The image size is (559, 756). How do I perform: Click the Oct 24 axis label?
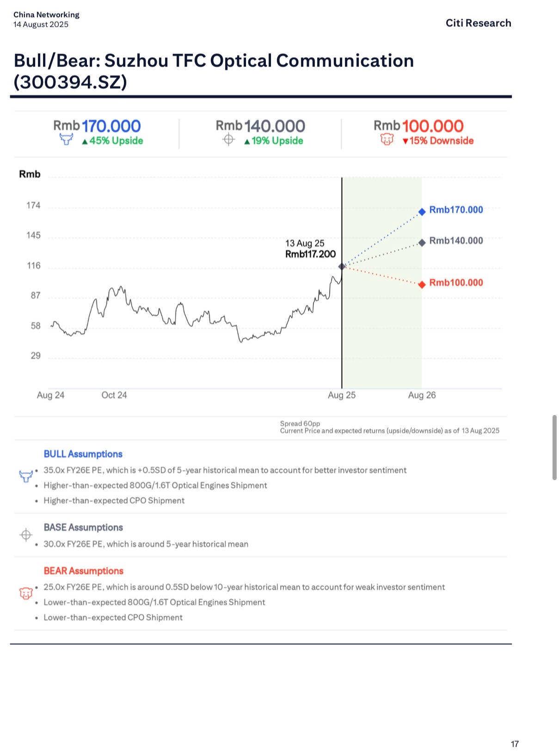[x=114, y=395]
